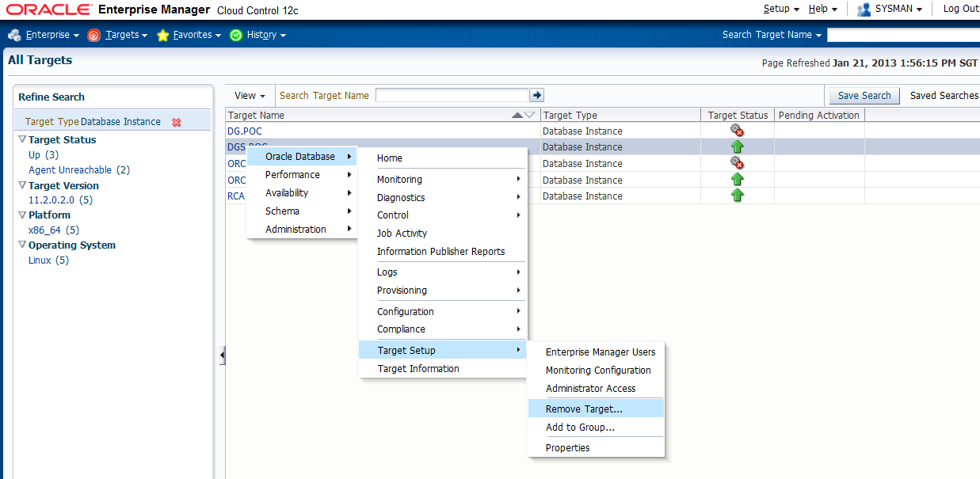Image resolution: width=980 pixels, height=479 pixels.
Task: Click the History clock icon
Action: point(235,35)
